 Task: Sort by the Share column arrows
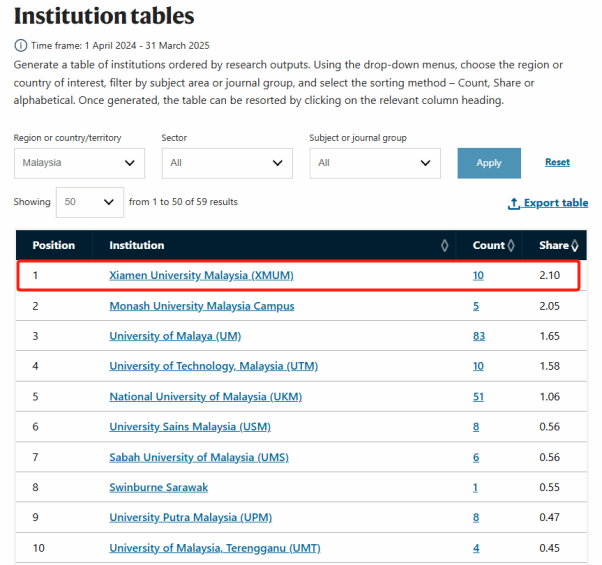pos(575,246)
